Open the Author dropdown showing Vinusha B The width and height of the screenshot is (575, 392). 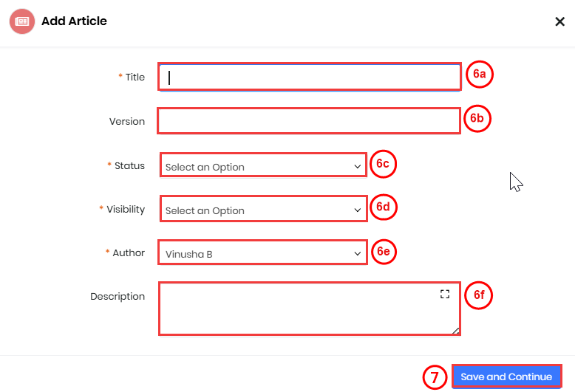coord(263,253)
